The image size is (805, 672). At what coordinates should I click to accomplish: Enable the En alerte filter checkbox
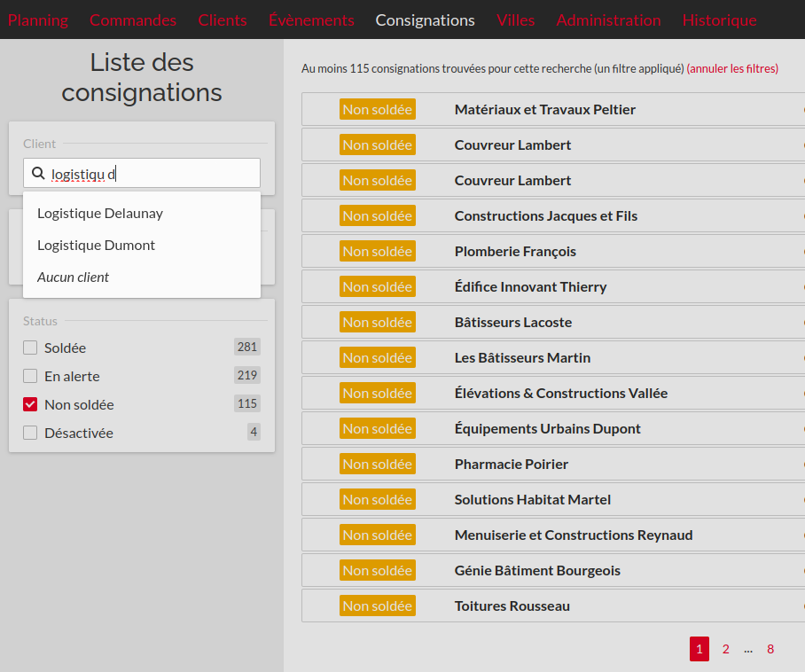30,376
